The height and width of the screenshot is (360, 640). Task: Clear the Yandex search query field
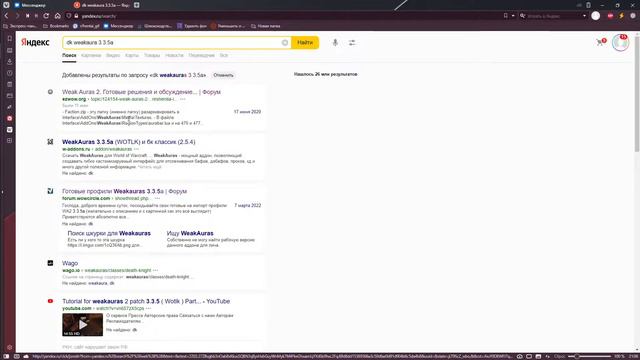click(x=284, y=42)
